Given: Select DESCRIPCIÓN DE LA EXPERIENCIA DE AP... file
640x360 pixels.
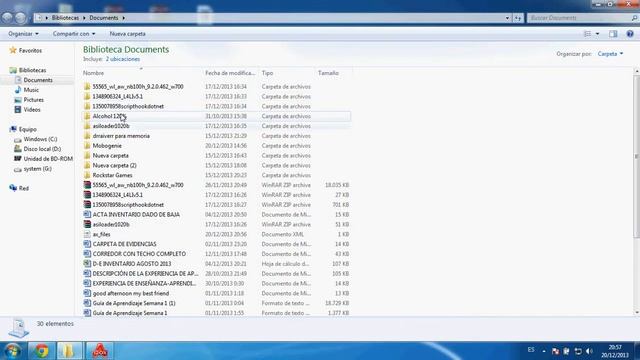Looking at the screenshot, I should (x=145, y=273).
